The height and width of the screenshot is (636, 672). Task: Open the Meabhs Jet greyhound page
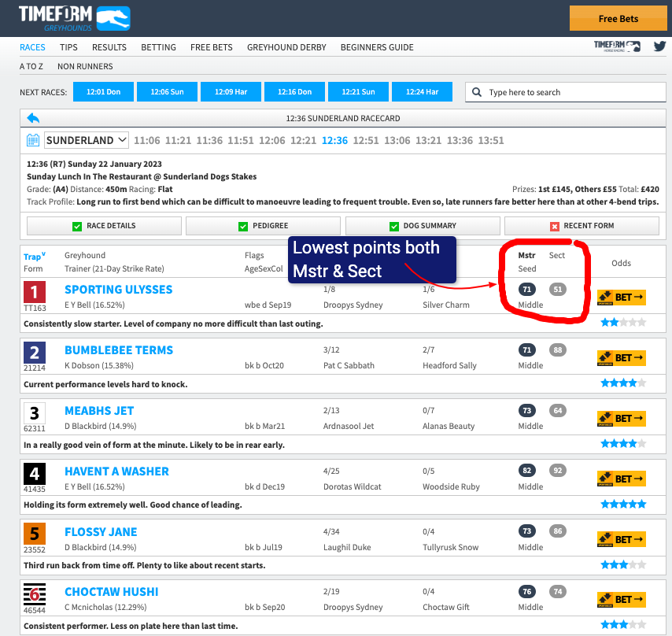click(99, 411)
